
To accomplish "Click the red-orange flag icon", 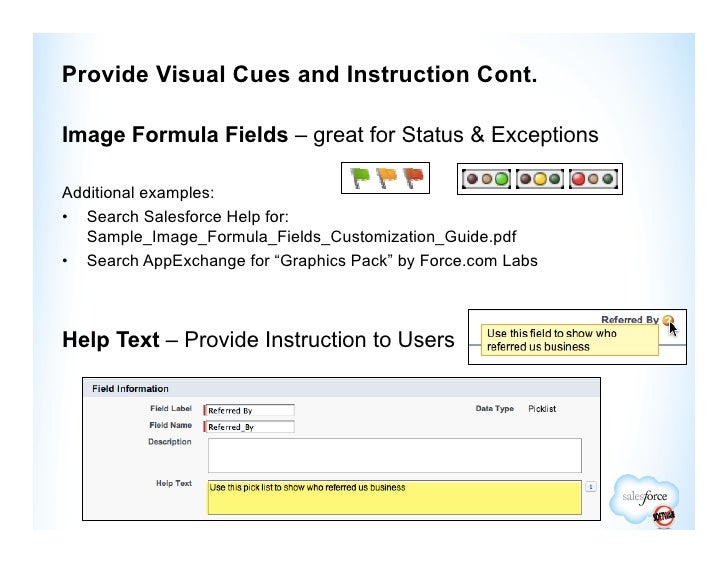I will pyautogui.click(x=413, y=178).
